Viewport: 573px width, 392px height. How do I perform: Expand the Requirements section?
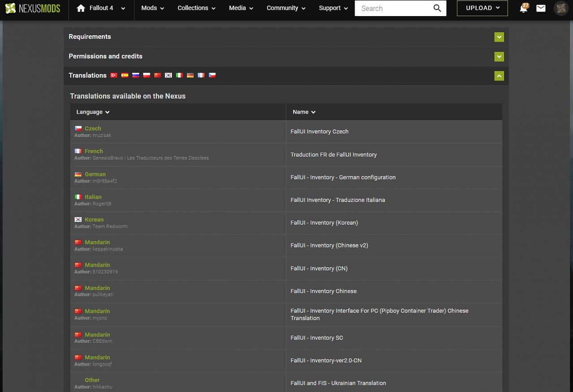coord(499,37)
